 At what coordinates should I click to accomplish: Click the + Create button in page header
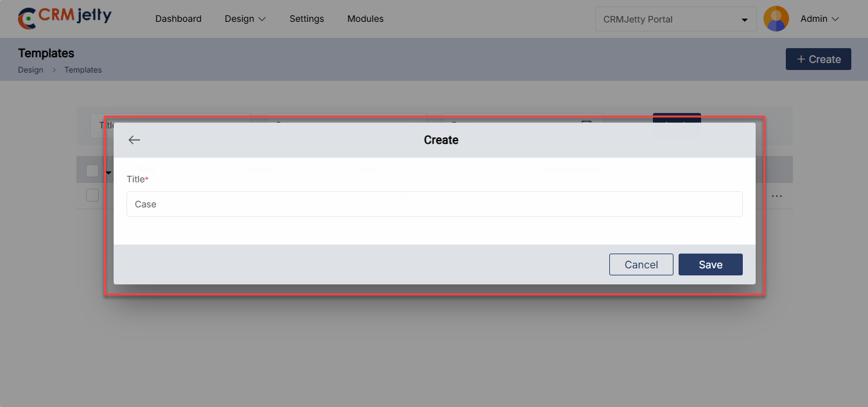point(818,59)
